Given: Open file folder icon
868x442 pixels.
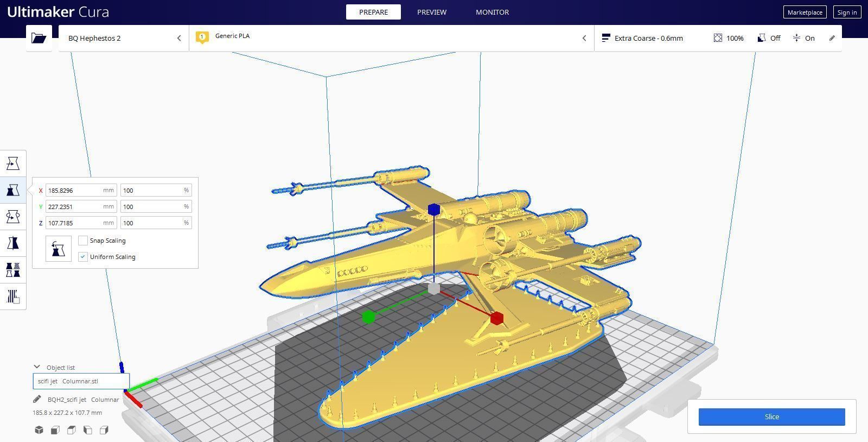Looking at the screenshot, I should (x=39, y=38).
